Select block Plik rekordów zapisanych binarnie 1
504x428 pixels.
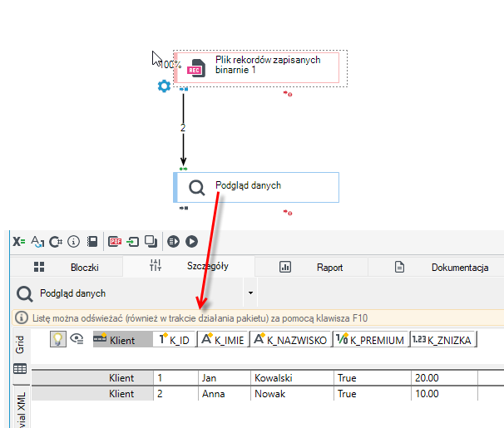pos(256,68)
